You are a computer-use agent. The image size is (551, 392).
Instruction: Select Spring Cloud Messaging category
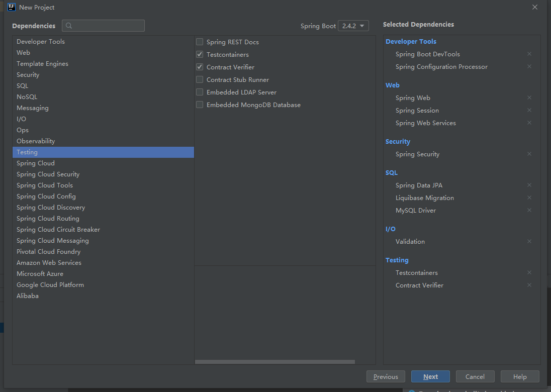(x=103, y=241)
